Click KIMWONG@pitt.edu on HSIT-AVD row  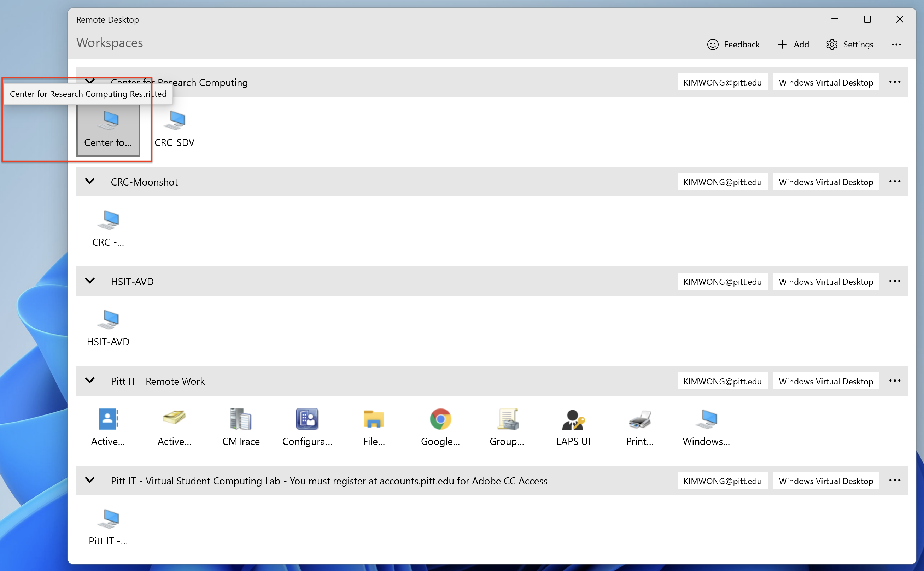[x=722, y=282]
